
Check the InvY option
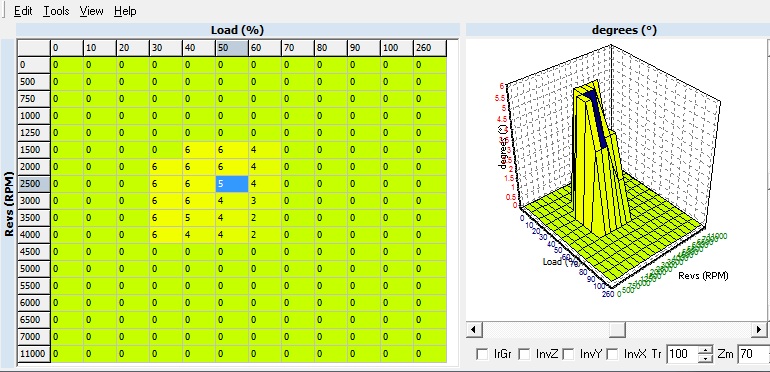568,354
